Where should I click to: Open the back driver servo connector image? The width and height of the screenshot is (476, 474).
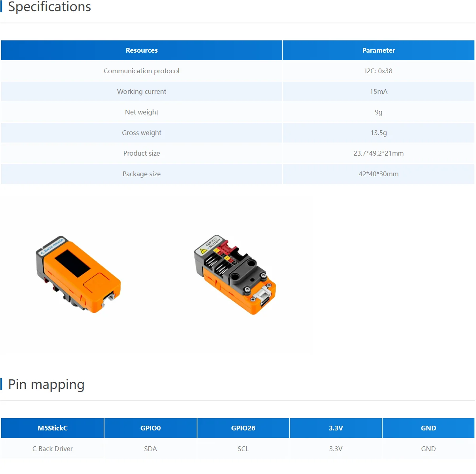[x=235, y=274]
